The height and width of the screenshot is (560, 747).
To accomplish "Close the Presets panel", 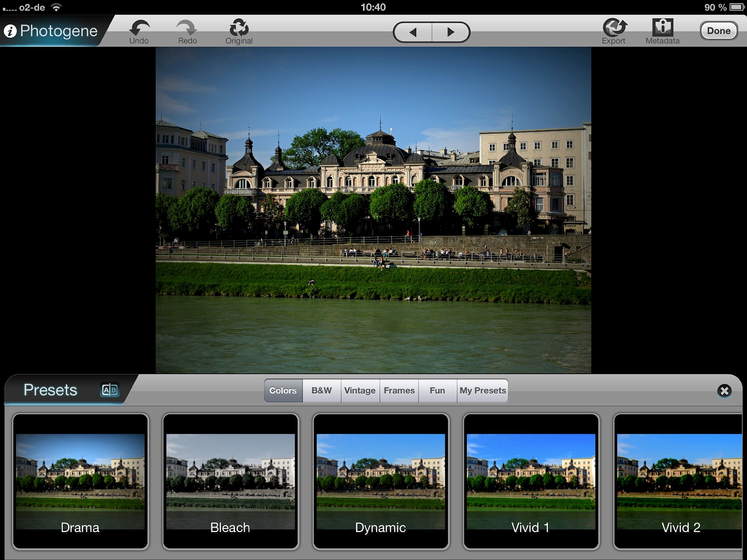I will pyautogui.click(x=724, y=391).
